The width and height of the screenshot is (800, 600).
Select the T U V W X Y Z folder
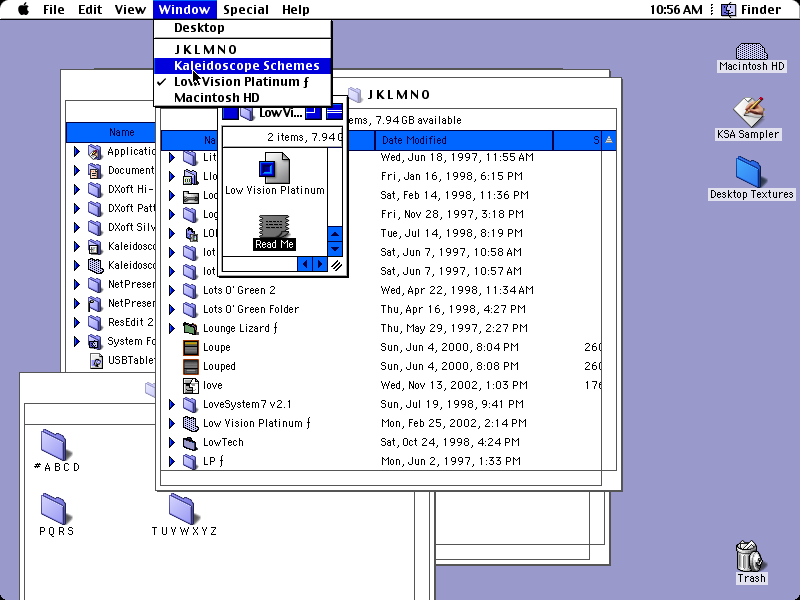182,509
